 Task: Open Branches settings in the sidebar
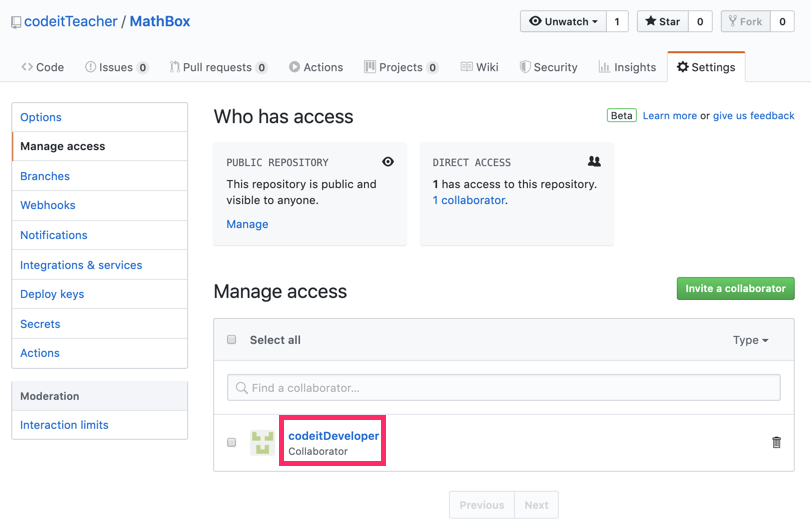pos(99,176)
